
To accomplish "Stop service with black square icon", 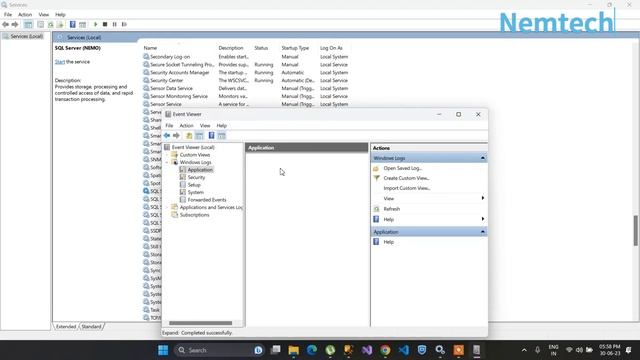I will (105, 24).
